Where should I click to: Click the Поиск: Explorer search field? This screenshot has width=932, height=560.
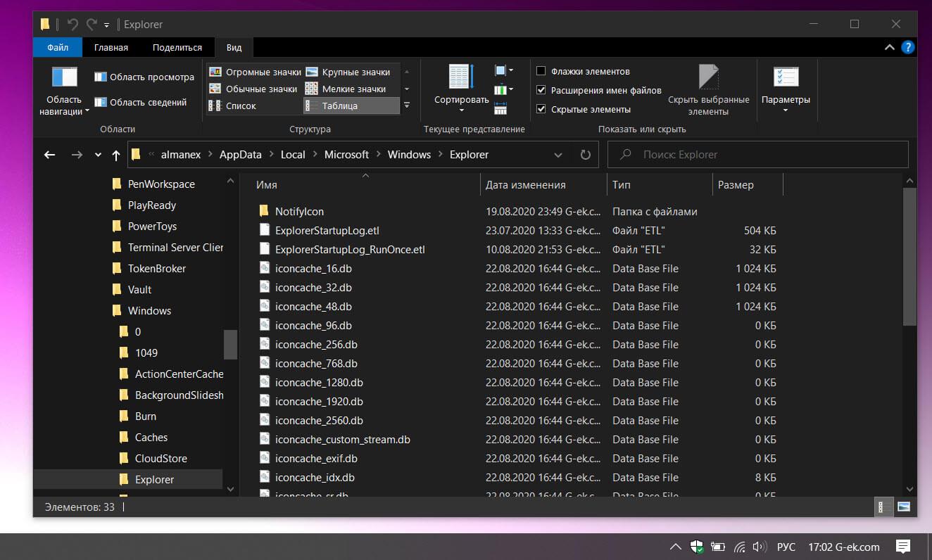(758, 155)
